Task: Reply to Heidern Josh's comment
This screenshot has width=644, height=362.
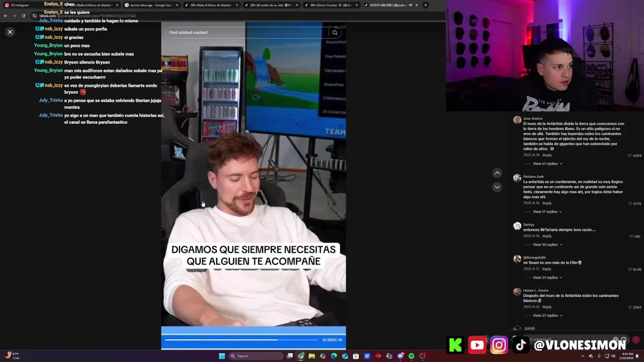Action: (x=547, y=203)
